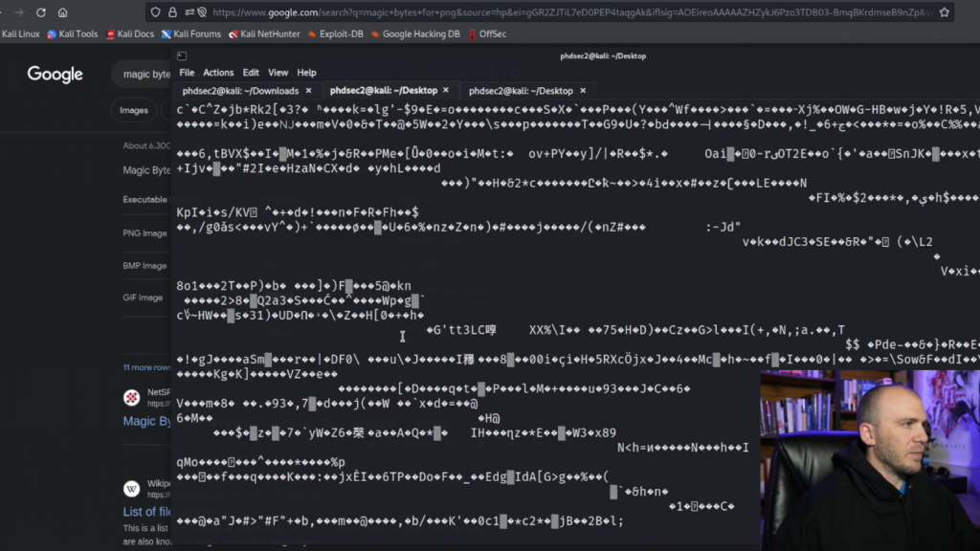This screenshot has height=551, width=980.
Task: Bookmark this page with star icon
Action: click(945, 12)
